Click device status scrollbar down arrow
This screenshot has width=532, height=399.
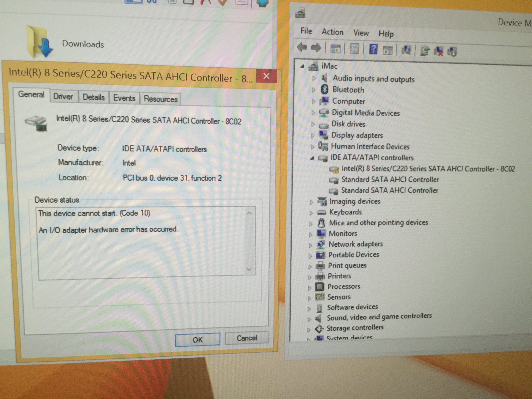pos(249,269)
